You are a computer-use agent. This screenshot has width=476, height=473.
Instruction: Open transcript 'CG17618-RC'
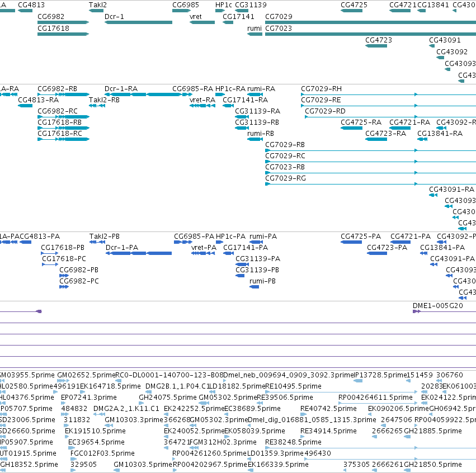click(x=60, y=134)
